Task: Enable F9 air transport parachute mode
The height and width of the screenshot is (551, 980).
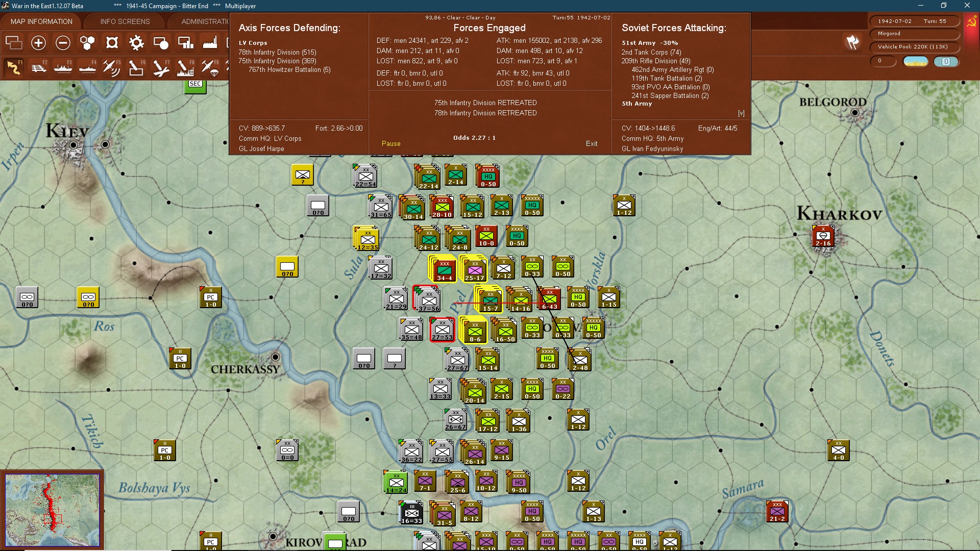Action: pos(210,68)
